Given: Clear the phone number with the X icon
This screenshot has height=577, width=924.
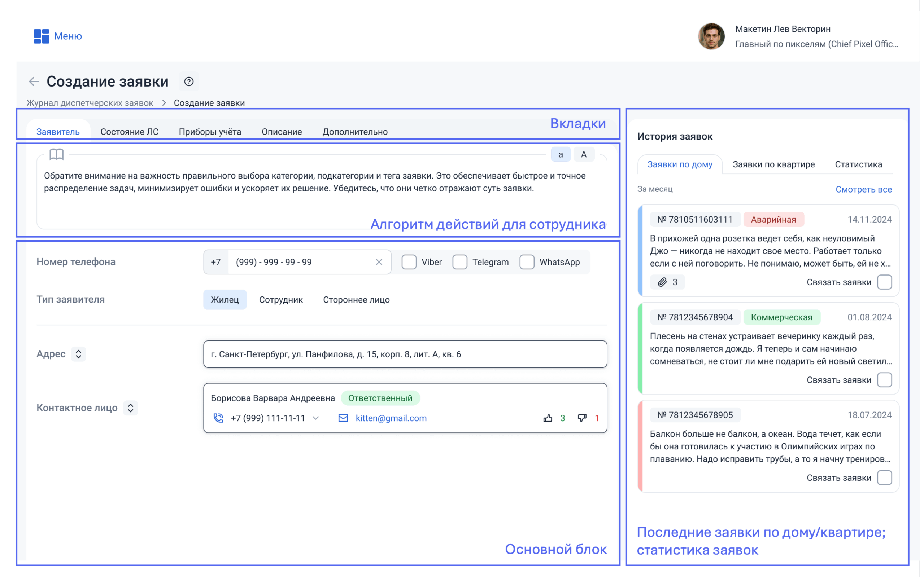Looking at the screenshot, I should coord(379,262).
